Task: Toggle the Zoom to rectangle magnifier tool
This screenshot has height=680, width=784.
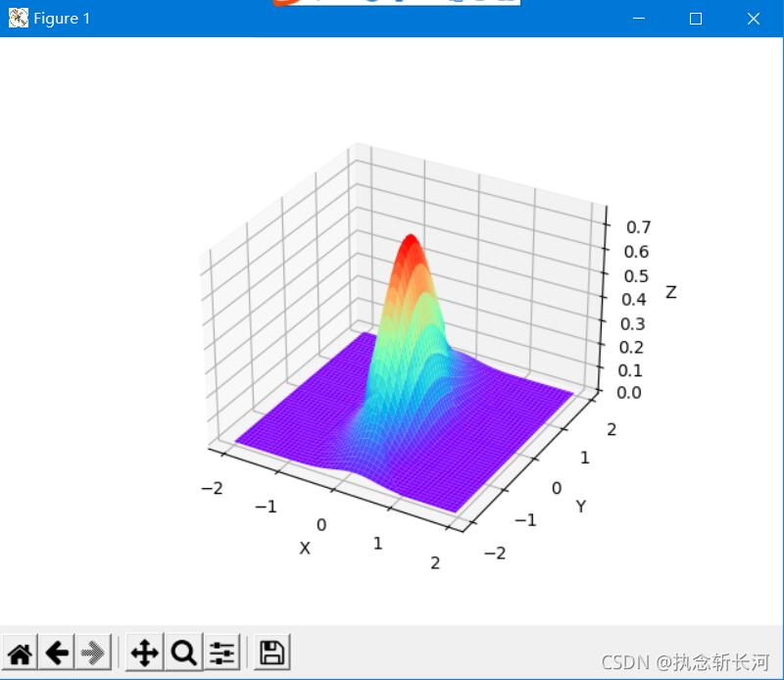Action: click(183, 653)
